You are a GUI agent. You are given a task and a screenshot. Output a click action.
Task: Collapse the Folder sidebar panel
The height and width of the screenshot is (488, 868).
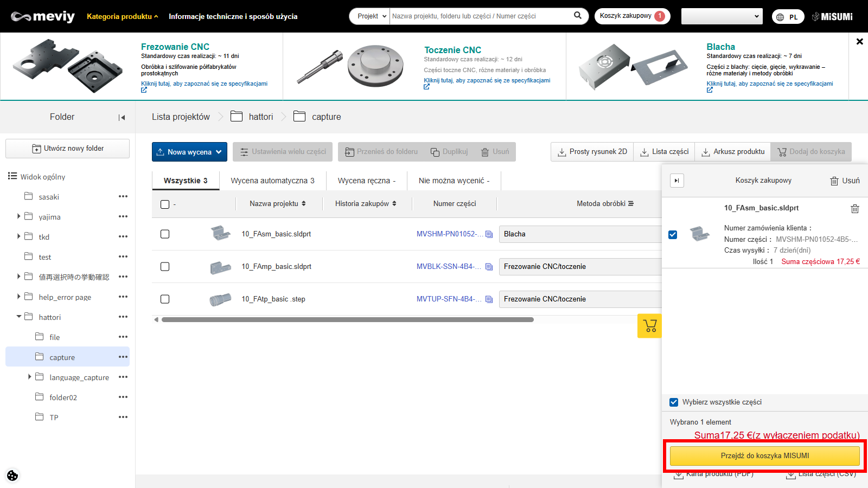tap(122, 117)
